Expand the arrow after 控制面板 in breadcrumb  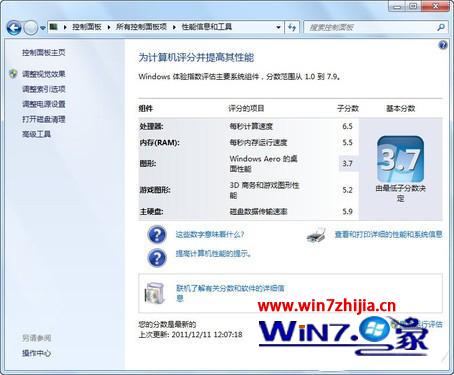109,27
